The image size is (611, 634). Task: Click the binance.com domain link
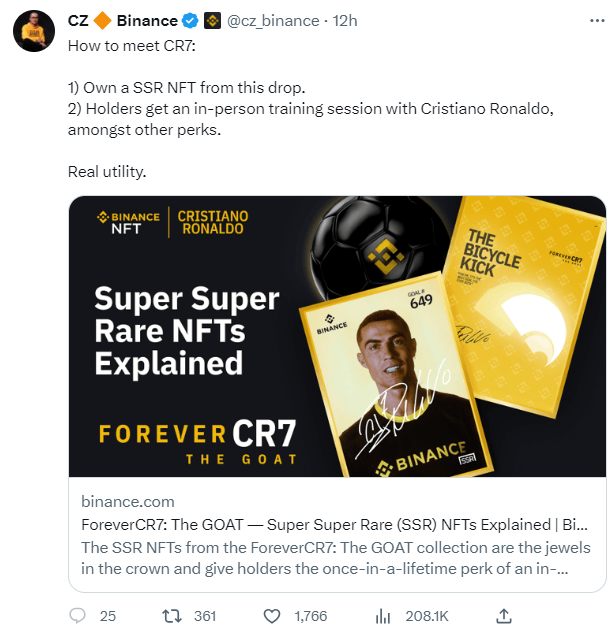127,502
